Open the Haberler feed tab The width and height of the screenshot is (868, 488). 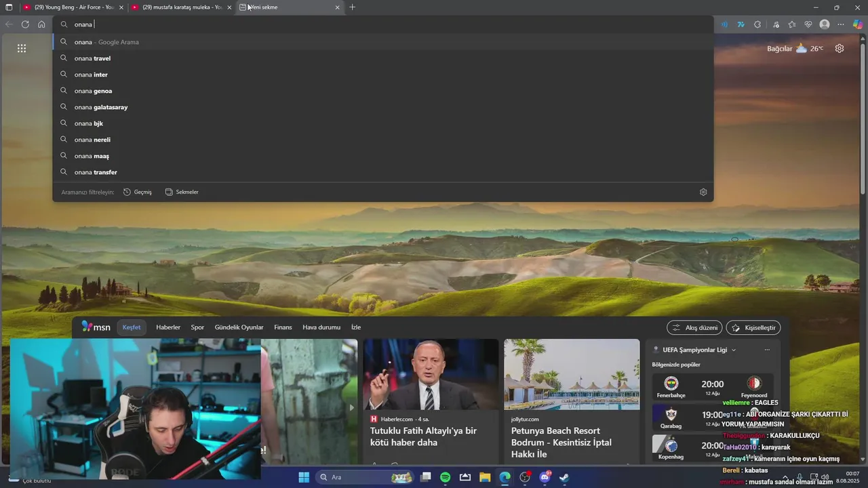click(168, 327)
